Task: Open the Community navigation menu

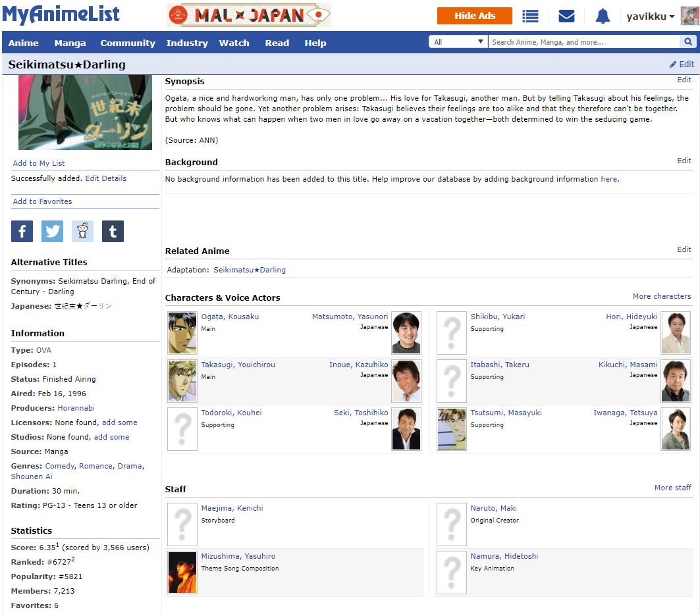Action: 128,43
